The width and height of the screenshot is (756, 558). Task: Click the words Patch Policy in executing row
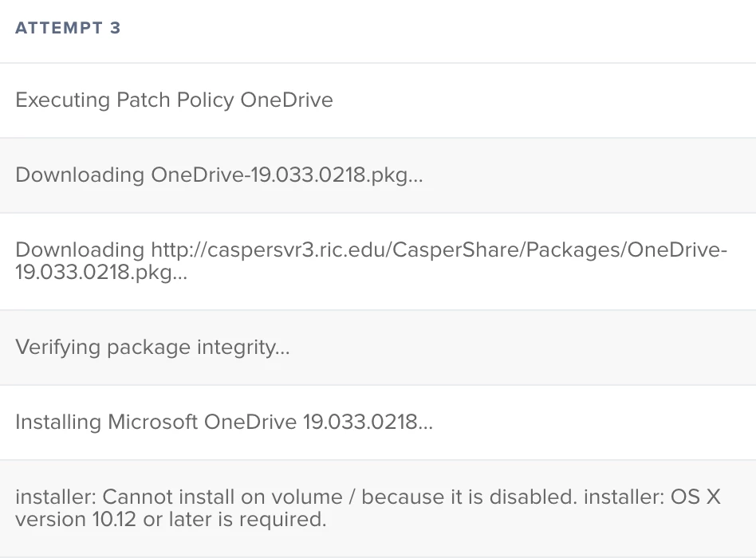click(175, 100)
